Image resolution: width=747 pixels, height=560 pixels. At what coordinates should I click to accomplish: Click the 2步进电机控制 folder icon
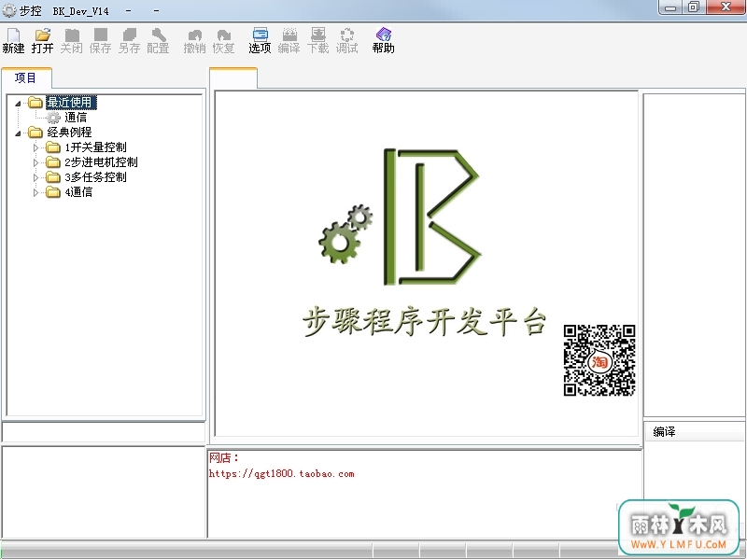53,162
